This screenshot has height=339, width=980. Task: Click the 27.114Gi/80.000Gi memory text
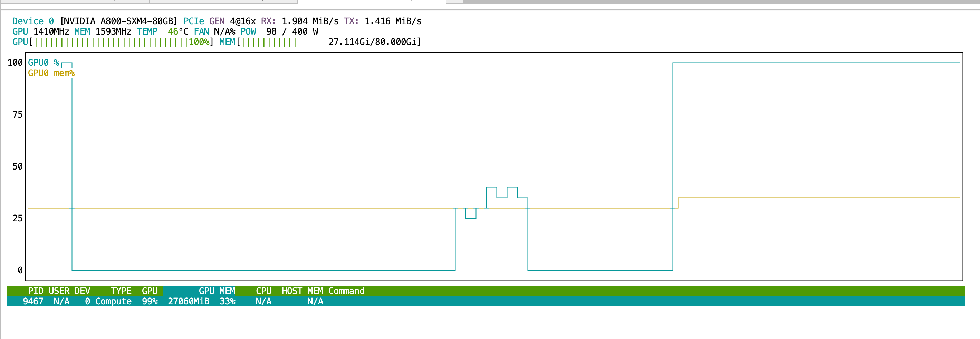coord(374,42)
